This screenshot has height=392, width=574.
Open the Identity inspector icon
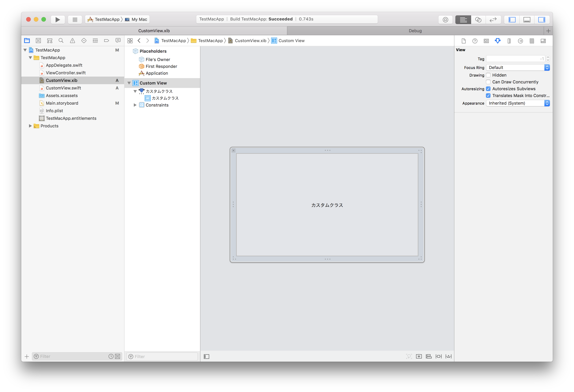pyautogui.click(x=486, y=41)
